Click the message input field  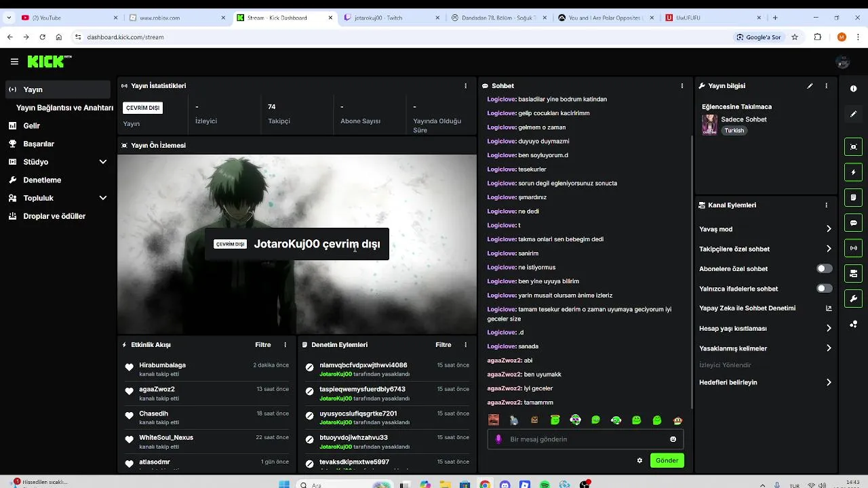coord(585,439)
